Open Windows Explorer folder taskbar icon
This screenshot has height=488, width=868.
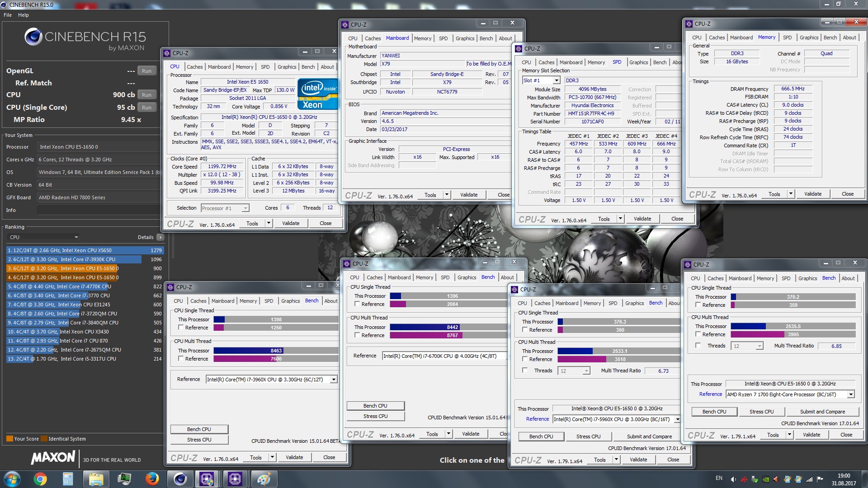coord(96,479)
